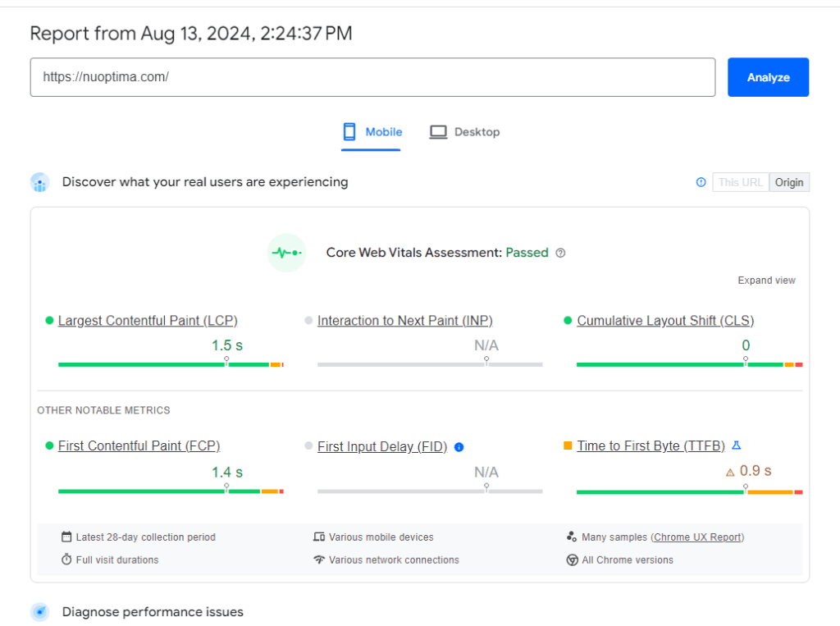Click the FCP distribution bar
This screenshot has height=626, width=840.
[x=171, y=491]
